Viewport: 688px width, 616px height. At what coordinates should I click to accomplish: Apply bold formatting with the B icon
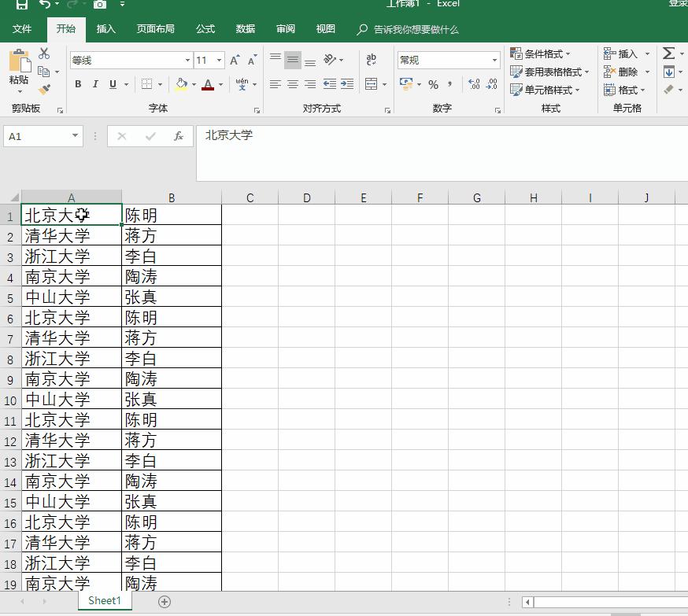(78, 83)
